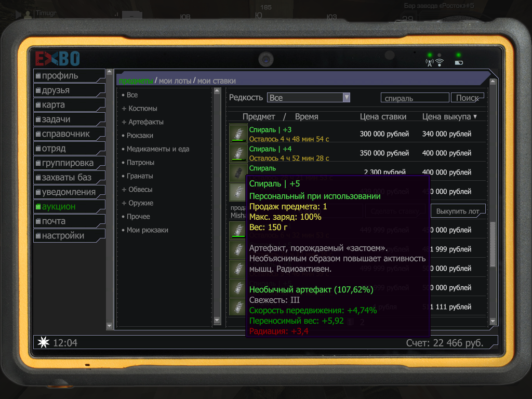
Task: Click the artifact icon in the 481 999 row
Action: tap(237, 249)
